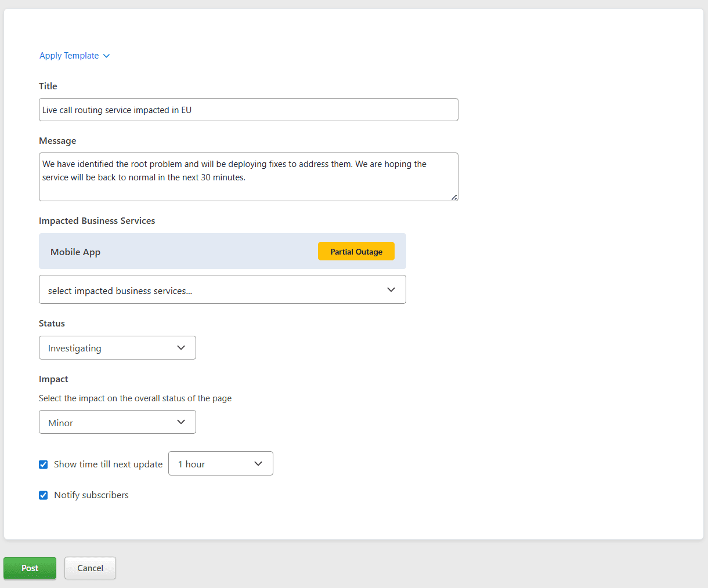Click the chevron arrow in the Minor impact field
The image size is (708, 588).
(181, 422)
